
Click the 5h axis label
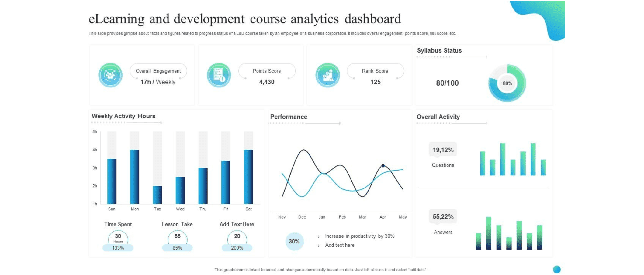click(95, 132)
